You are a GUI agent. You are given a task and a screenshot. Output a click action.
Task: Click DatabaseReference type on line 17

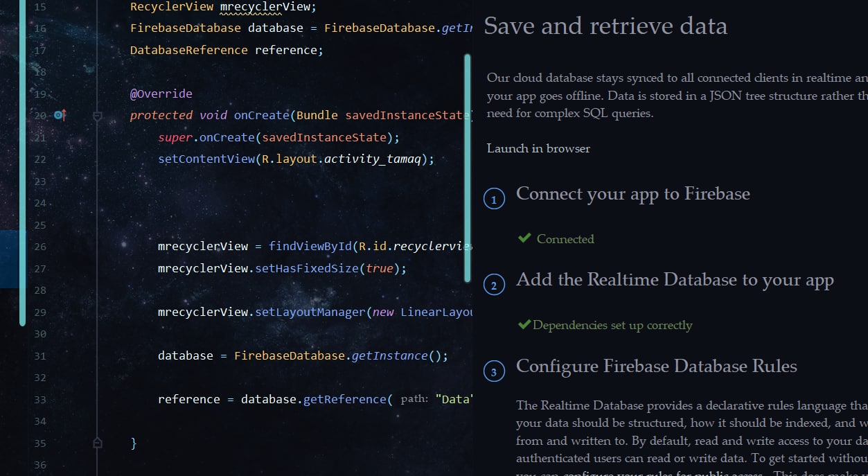tap(188, 50)
